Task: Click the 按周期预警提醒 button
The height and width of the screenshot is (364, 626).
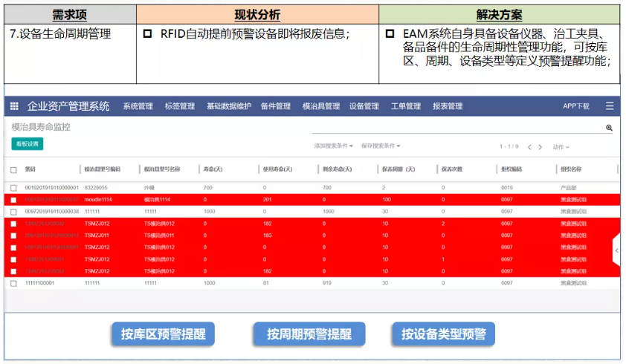Action: click(x=309, y=334)
